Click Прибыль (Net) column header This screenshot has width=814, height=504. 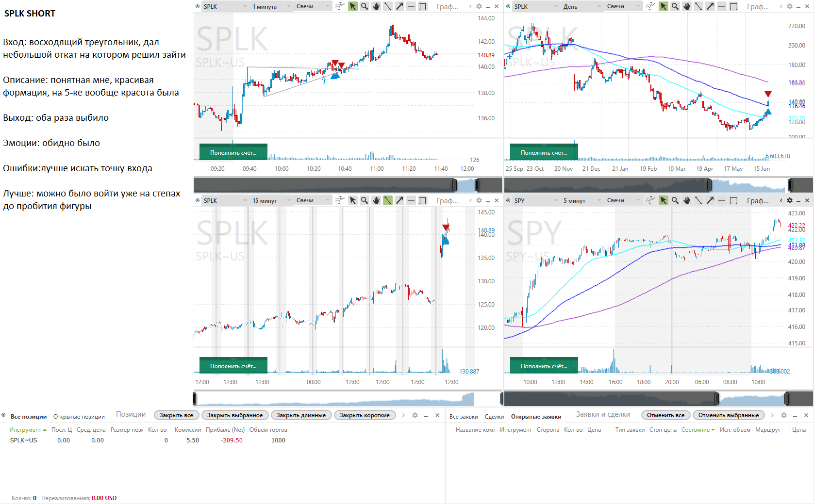tap(225, 430)
